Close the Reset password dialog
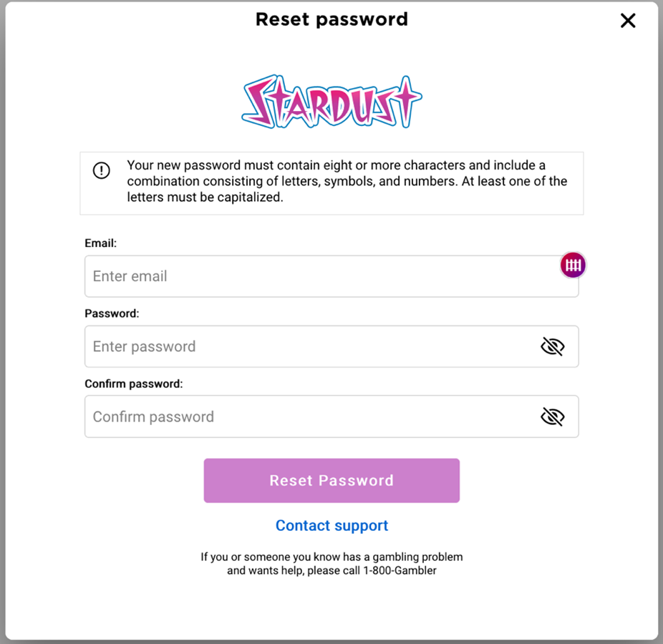Screen dimensions: 663x644 pyautogui.click(x=628, y=20)
